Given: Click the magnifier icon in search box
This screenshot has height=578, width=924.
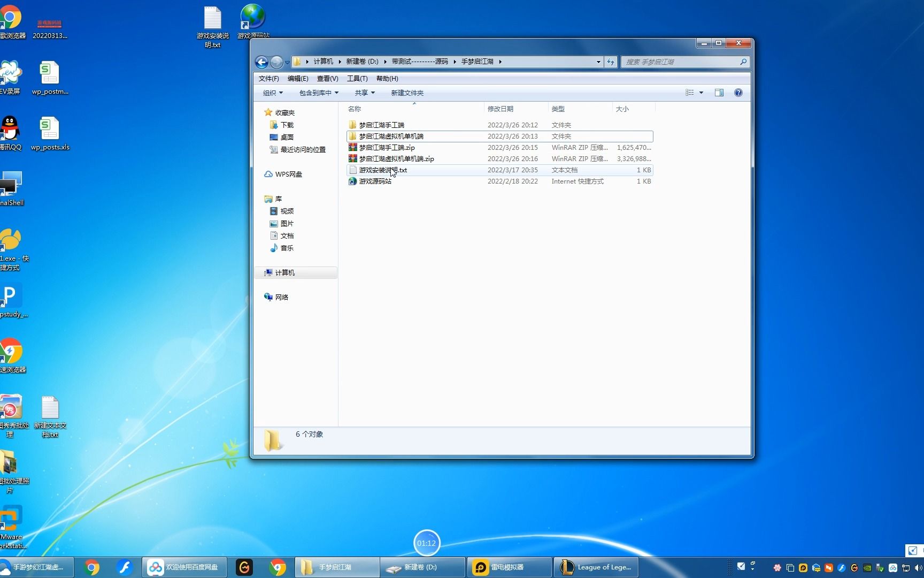Looking at the screenshot, I should 743,62.
